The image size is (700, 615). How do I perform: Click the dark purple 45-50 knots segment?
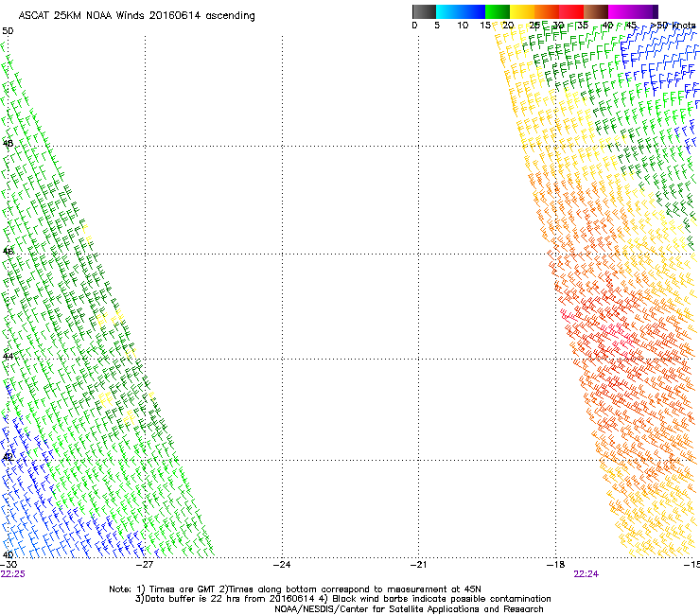pos(645,11)
